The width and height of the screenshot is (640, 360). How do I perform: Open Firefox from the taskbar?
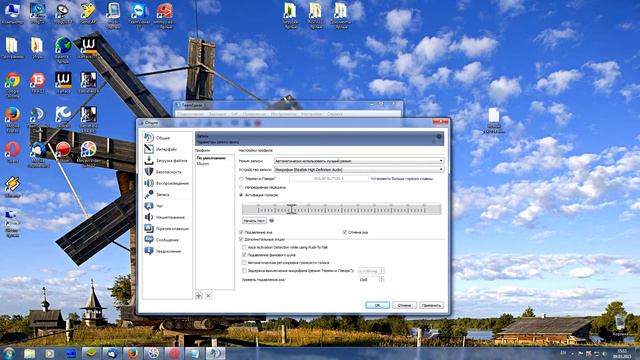(x=133, y=353)
